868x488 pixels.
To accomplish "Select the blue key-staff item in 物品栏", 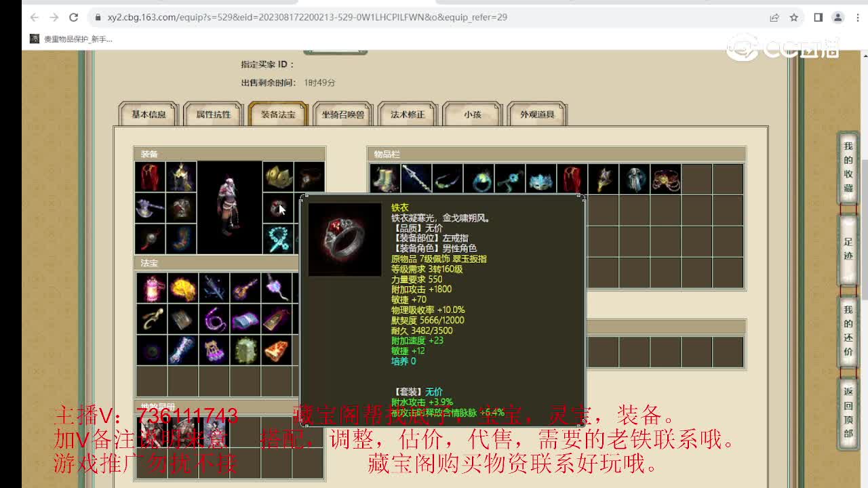I will tap(509, 179).
